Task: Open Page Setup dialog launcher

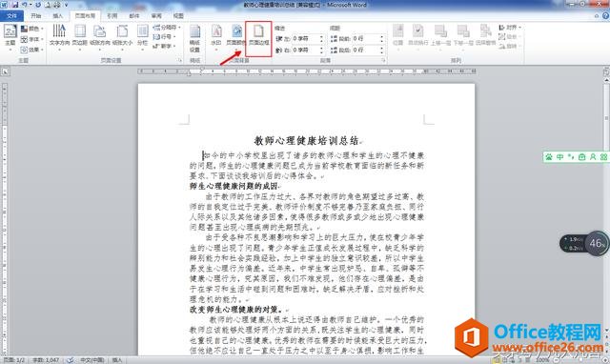Action: [x=180, y=61]
